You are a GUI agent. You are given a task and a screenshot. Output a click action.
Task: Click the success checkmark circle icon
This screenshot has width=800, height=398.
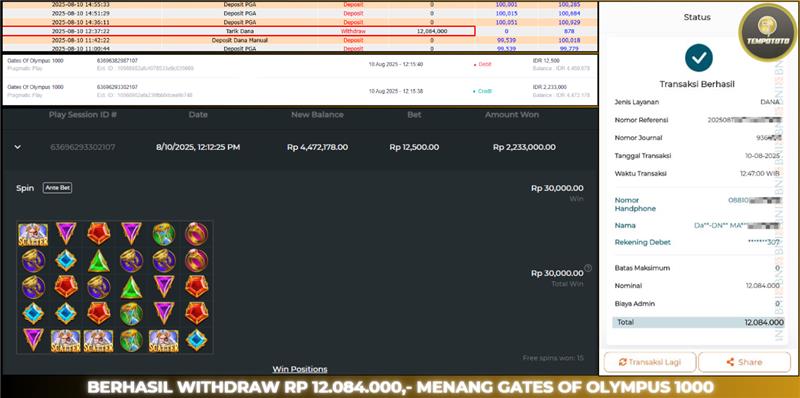[698, 58]
